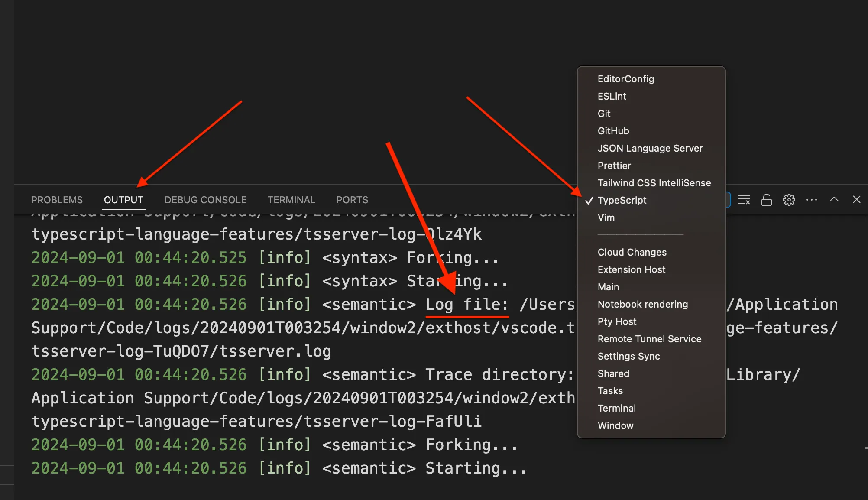Switch to the OUTPUT tab

point(123,200)
